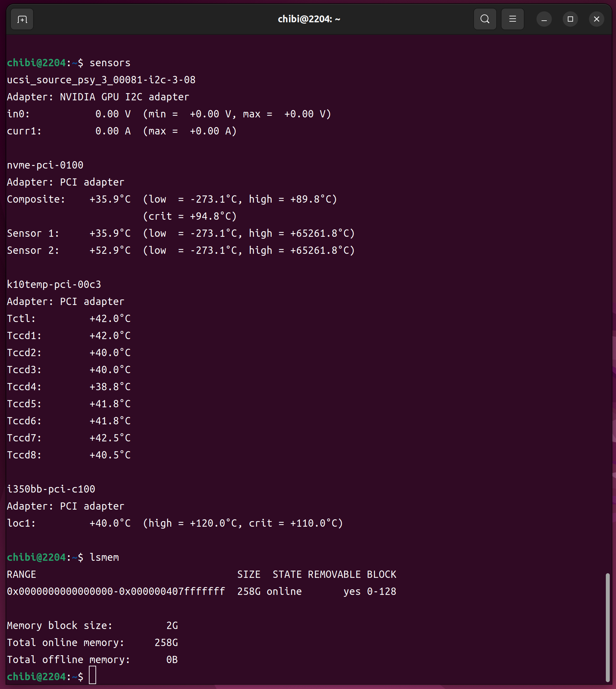Click the nvme-pci-0100 device heading
This screenshot has height=689, width=616.
coord(45,165)
